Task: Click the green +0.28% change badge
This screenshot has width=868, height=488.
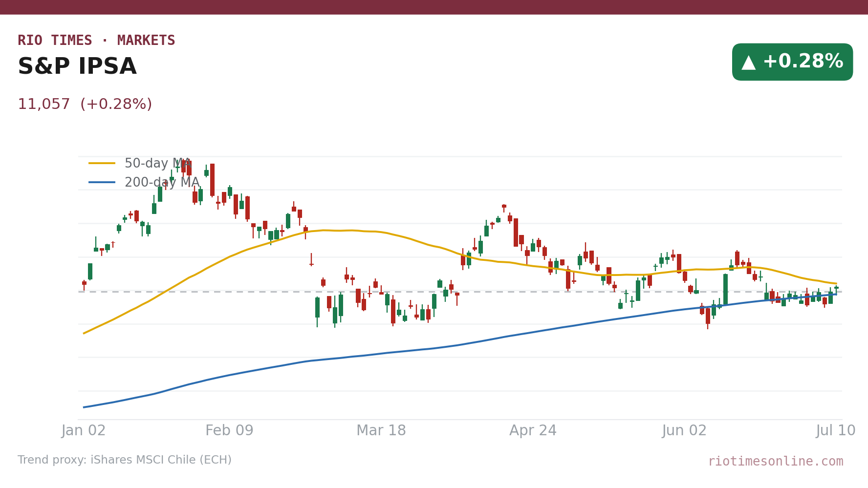Action: pos(792,62)
